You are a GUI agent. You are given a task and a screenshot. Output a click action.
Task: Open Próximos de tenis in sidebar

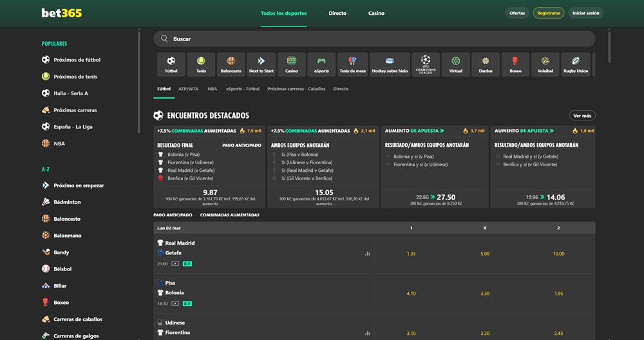(x=70, y=77)
